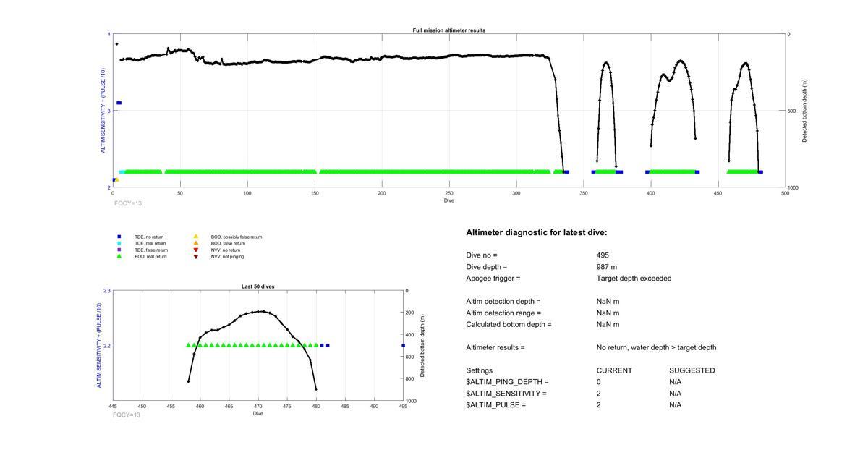Screen dimensions: 868x450
Task: Click the 'Full mission altimeter results' plot title
Action: (449, 30)
